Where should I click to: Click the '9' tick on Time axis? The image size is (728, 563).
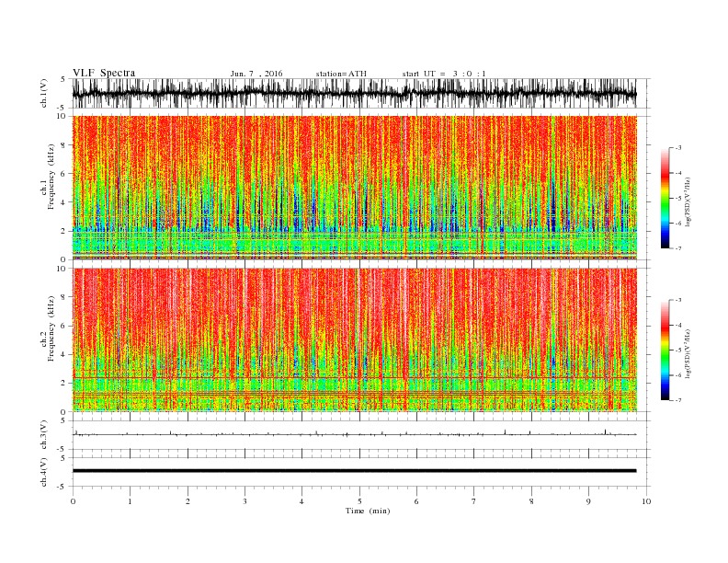pos(588,501)
